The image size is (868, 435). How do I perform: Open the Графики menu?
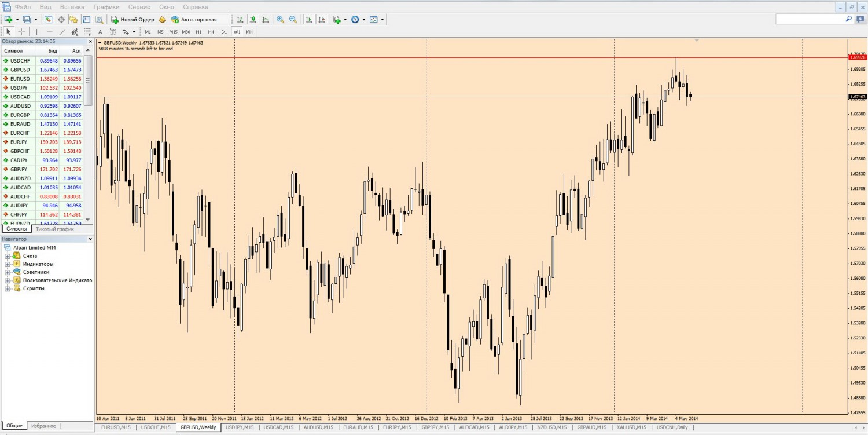(x=106, y=7)
